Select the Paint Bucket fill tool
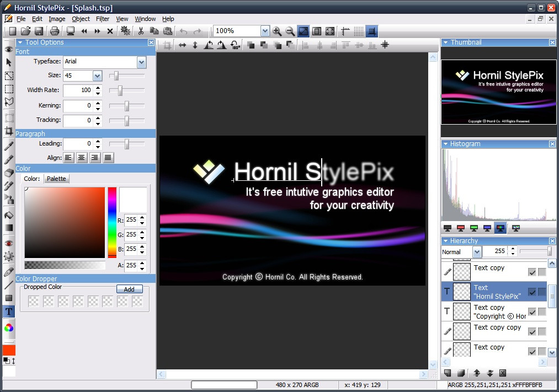Screen dimensions: 559x392 coord(9,214)
